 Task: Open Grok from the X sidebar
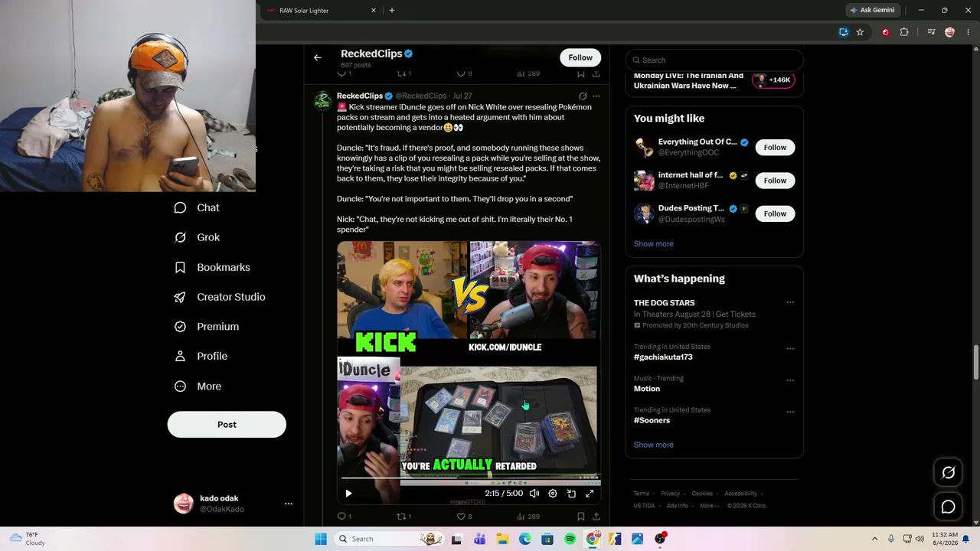tap(197, 237)
